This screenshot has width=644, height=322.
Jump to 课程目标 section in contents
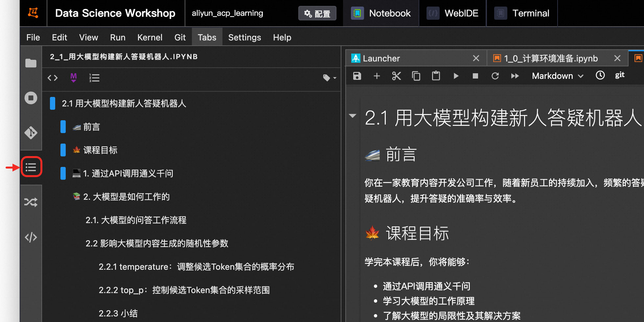[x=95, y=150]
